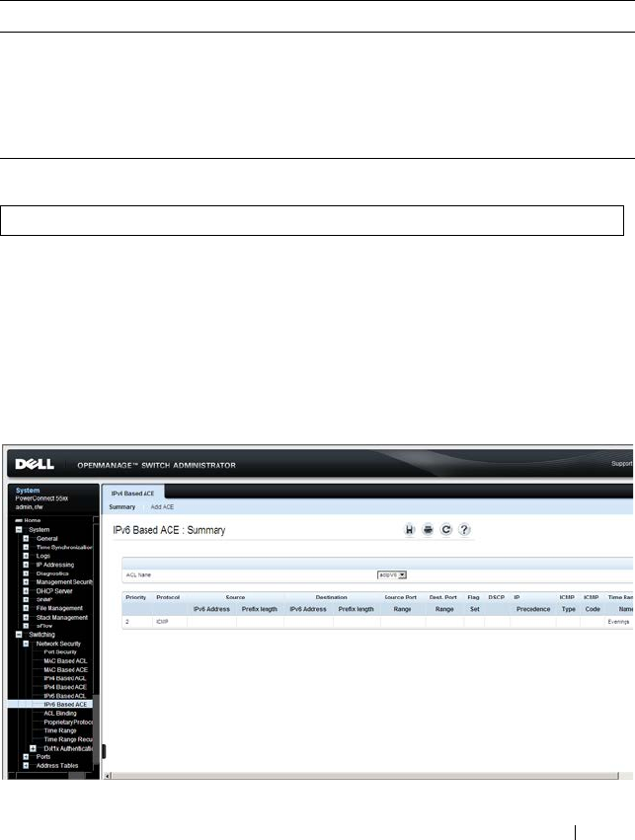This screenshot has width=635, height=840.
Task: Expand the Management Security node
Action: pos(26,581)
